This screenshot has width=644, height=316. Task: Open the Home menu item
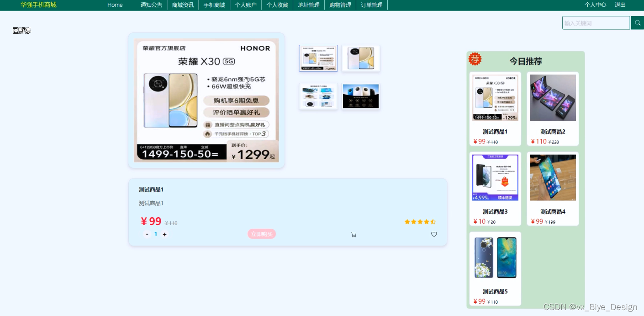pyautogui.click(x=115, y=5)
